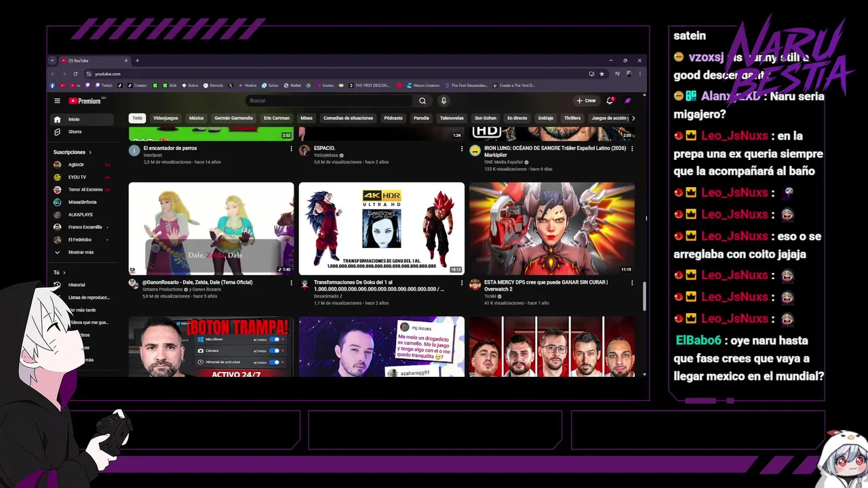Open the account avatar menu
The width and height of the screenshot is (868, 488).
tap(628, 100)
